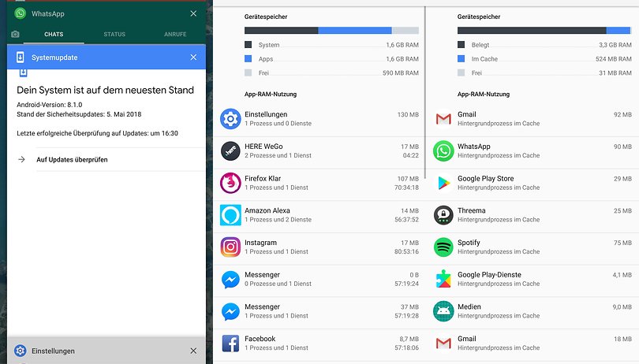The height and width of the screenshot is (364, 639).
Task: Select the Spotify icon in cache list
Action: point(443,247)
